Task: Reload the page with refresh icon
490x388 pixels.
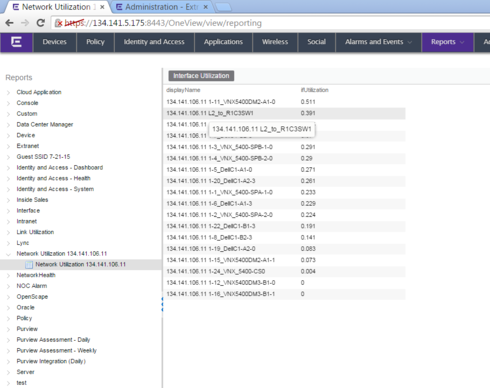Action: click(x=41, y=23)
